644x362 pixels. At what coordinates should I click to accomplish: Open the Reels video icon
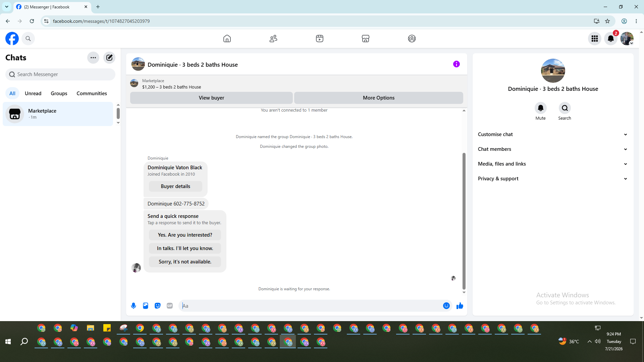pyautogui.click(x=320, y=39)
